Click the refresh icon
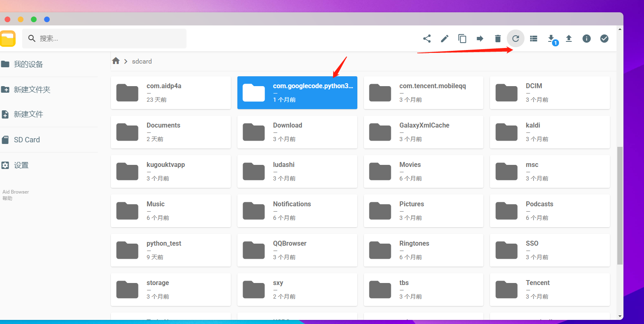644x324 pixels. pyautogui.click(x=515, y=39)
